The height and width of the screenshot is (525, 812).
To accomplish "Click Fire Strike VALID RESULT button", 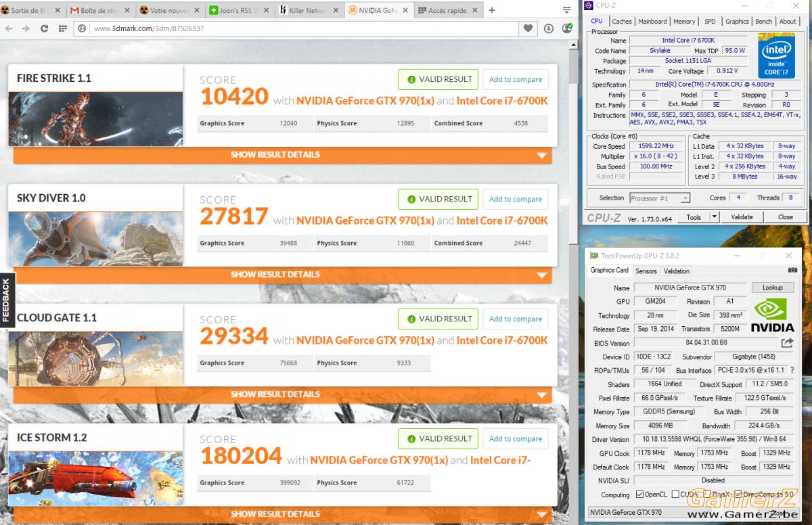I will tap(438, 79).
